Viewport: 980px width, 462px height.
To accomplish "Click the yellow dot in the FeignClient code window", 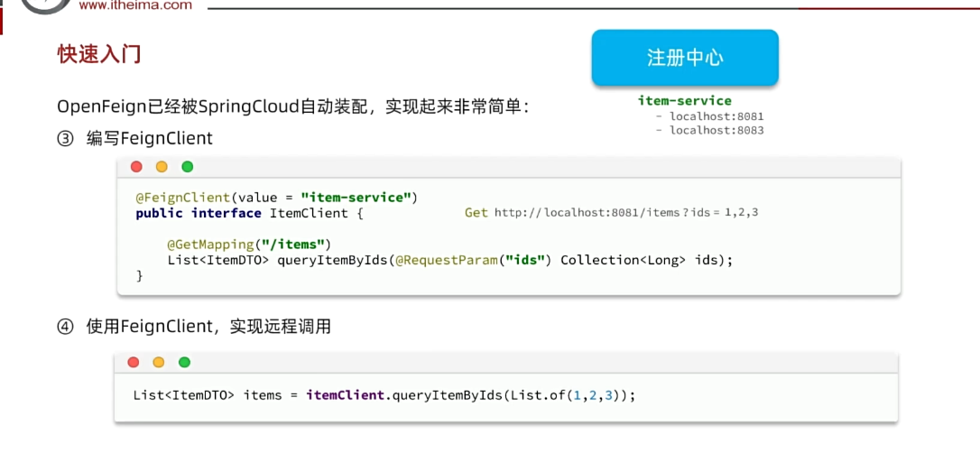I will click(x=162, y=167).
